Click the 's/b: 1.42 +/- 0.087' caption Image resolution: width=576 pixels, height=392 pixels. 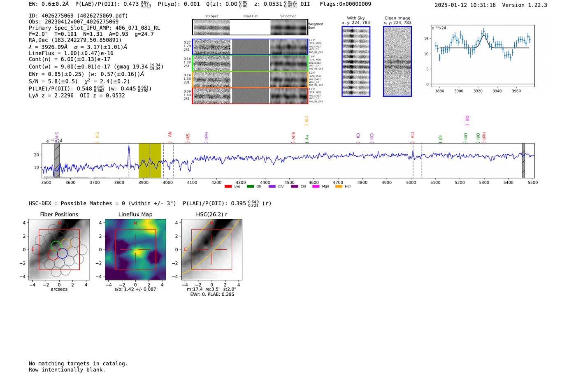tap(135, 289)
